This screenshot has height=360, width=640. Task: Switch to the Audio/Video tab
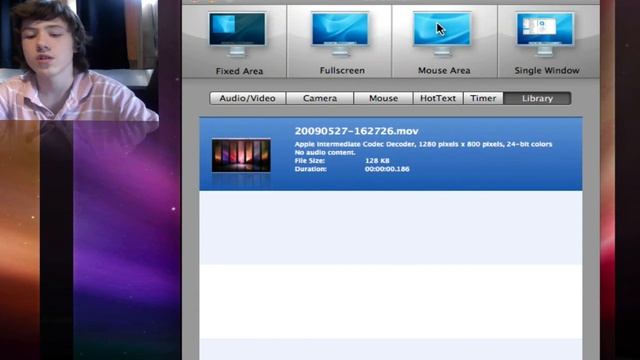coord(247,98)
